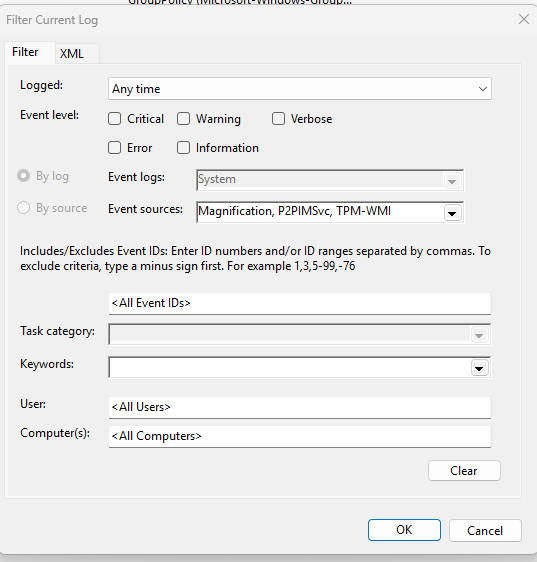Screen dimensions: 537x562
Task: Cancel the Filter Current Log dialog
Action: point(485,530)
